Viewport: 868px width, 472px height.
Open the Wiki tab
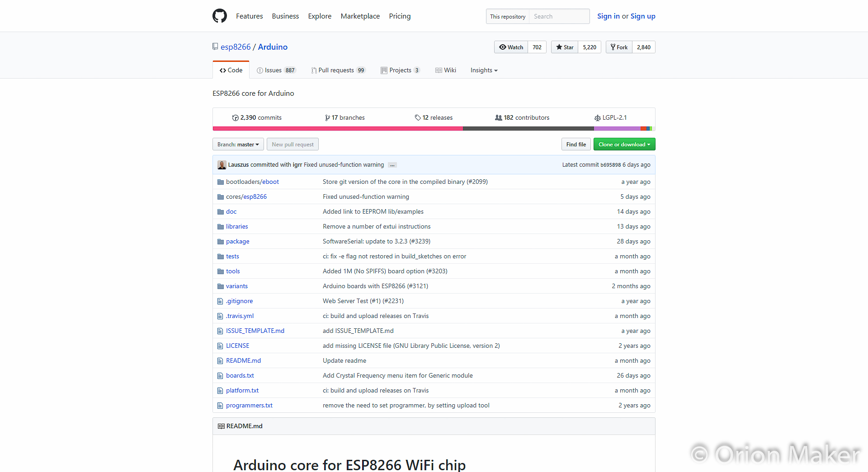[x=446, y=70]
